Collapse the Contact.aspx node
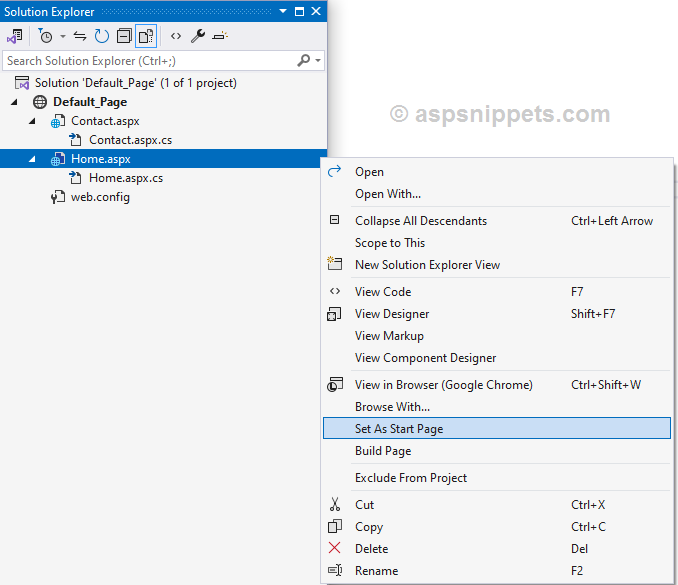This screenshot has width=678, height=585. click(x=32, y=121)
